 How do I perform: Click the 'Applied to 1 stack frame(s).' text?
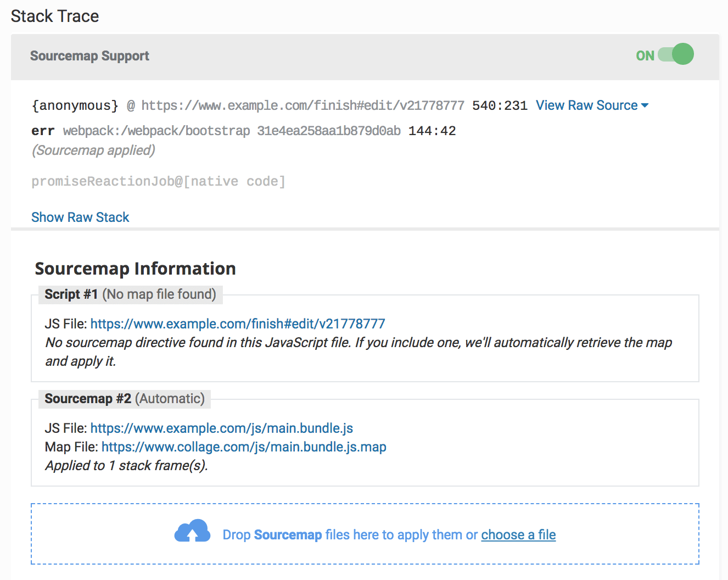pos(127,466)
